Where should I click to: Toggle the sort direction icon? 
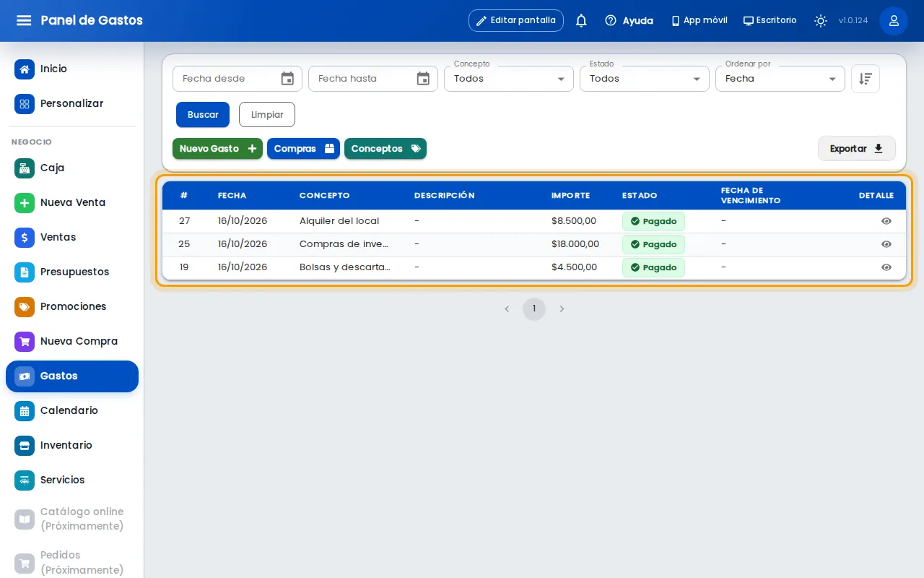(x=866, y=79)
